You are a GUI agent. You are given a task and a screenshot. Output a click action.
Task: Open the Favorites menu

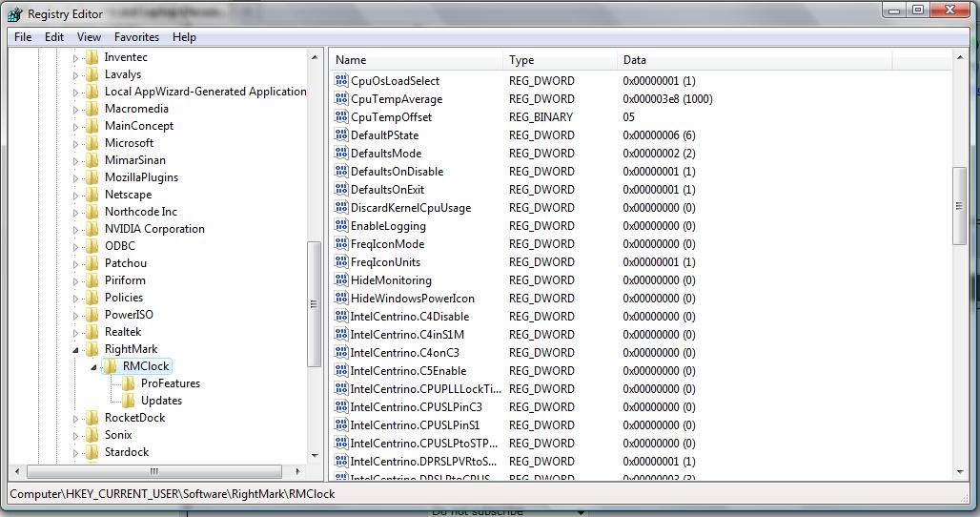(x=136, y=37)
